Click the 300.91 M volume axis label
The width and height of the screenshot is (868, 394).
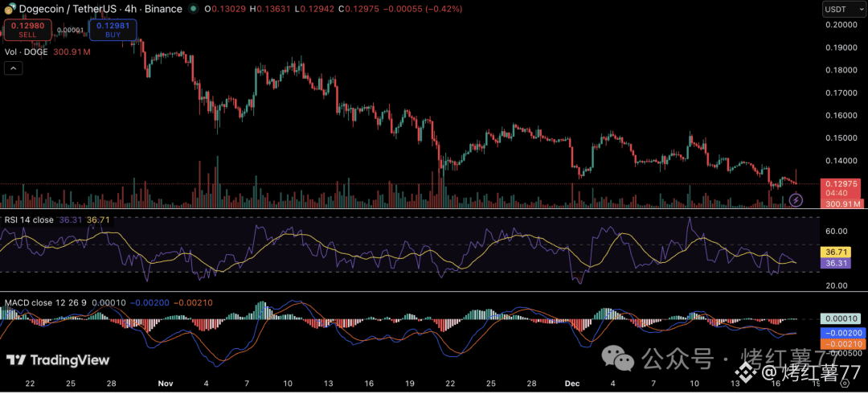pyautogui.click(x=842, y=204)
